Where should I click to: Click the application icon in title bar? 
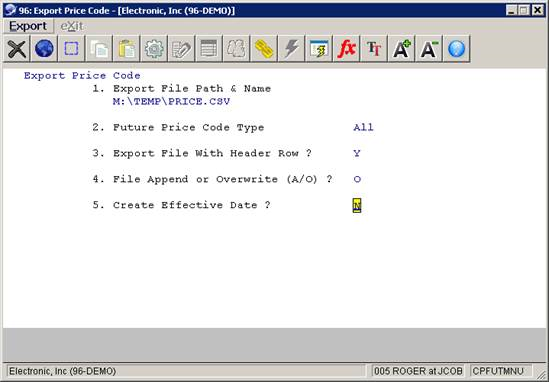coord(10,10)
